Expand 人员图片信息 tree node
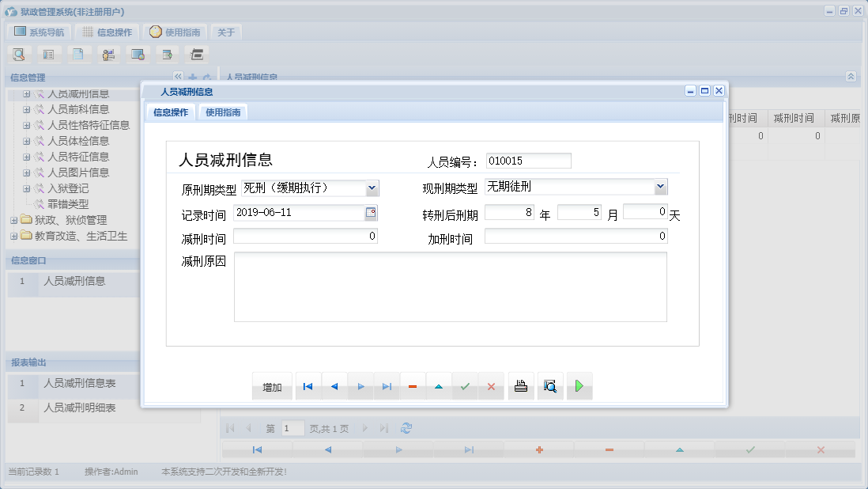The width and height of the screenshot is (868, 489). pos(26,172)
